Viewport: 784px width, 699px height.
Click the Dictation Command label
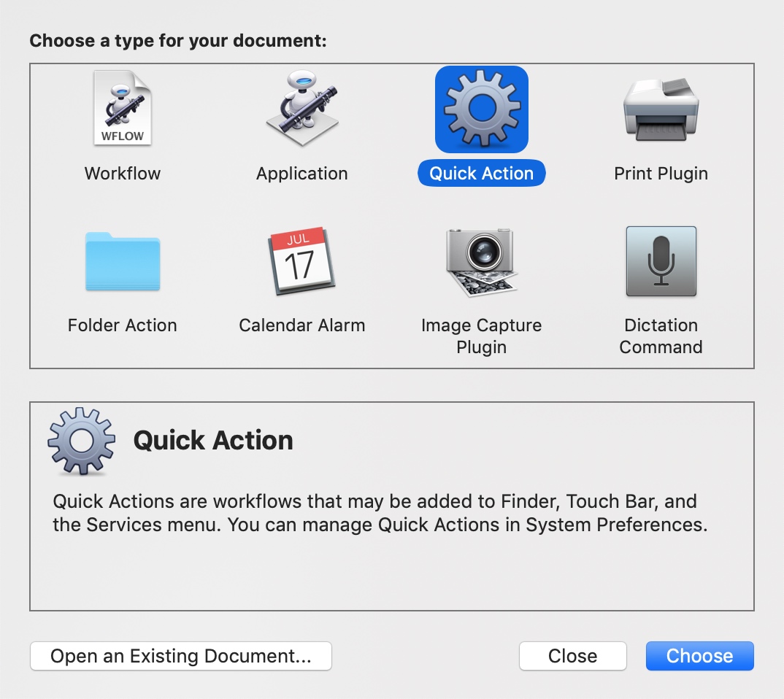[661, 336]
